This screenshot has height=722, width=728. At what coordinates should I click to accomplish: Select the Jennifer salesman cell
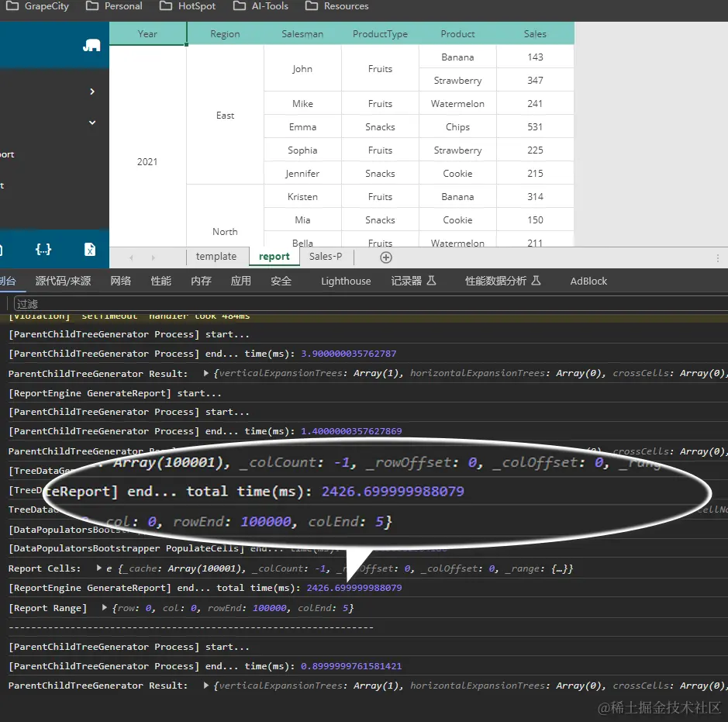point(302,173)
